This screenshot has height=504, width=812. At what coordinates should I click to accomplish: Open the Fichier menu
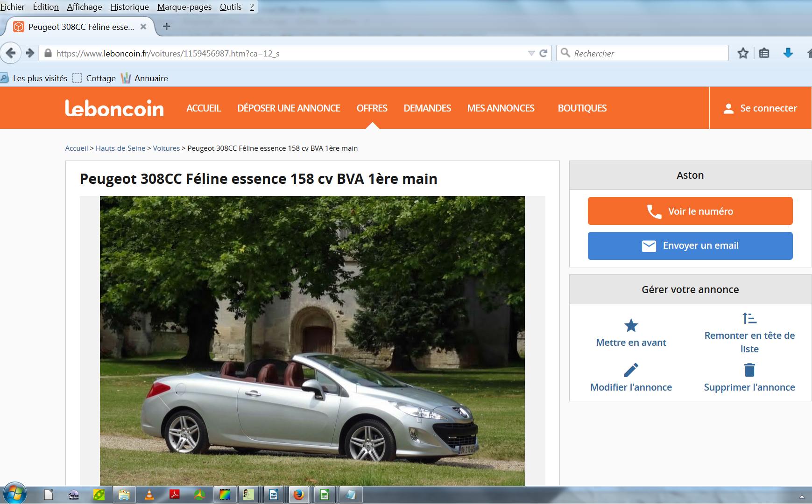click(13, 7)
